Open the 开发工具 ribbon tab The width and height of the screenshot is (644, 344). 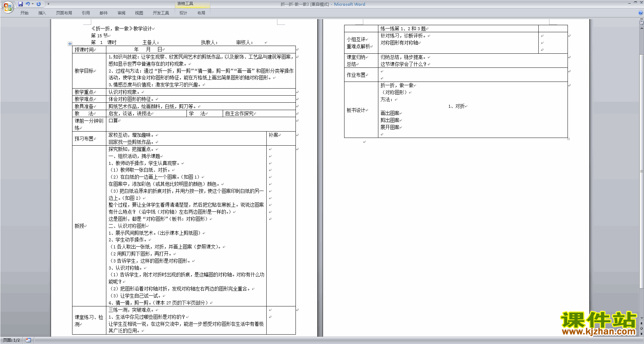(161, 13)
